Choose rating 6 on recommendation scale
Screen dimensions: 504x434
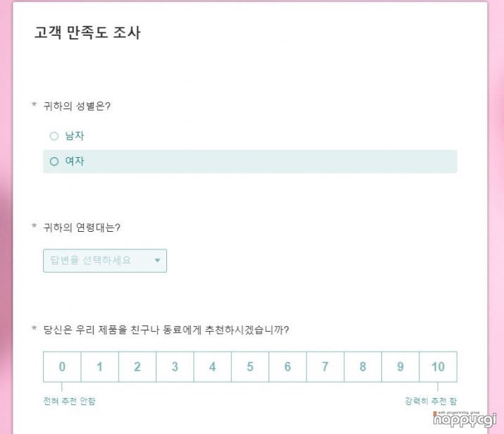coord(288,366)
